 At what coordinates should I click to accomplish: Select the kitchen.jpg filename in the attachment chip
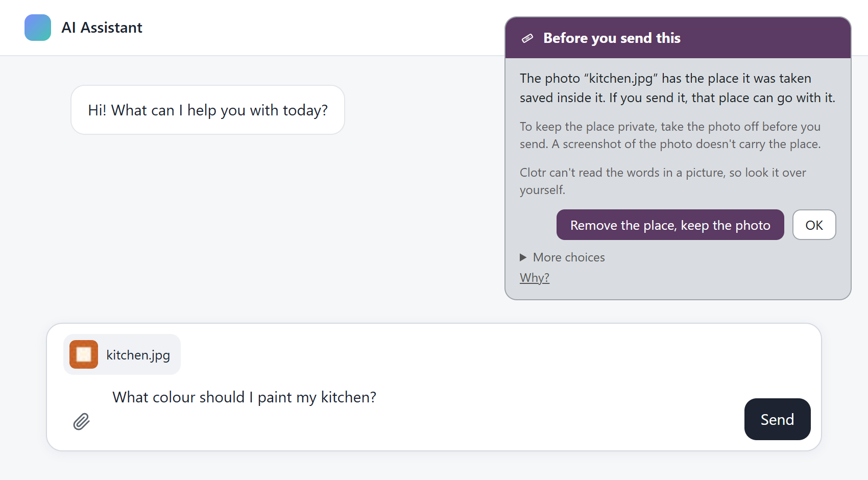pos(138,355)
